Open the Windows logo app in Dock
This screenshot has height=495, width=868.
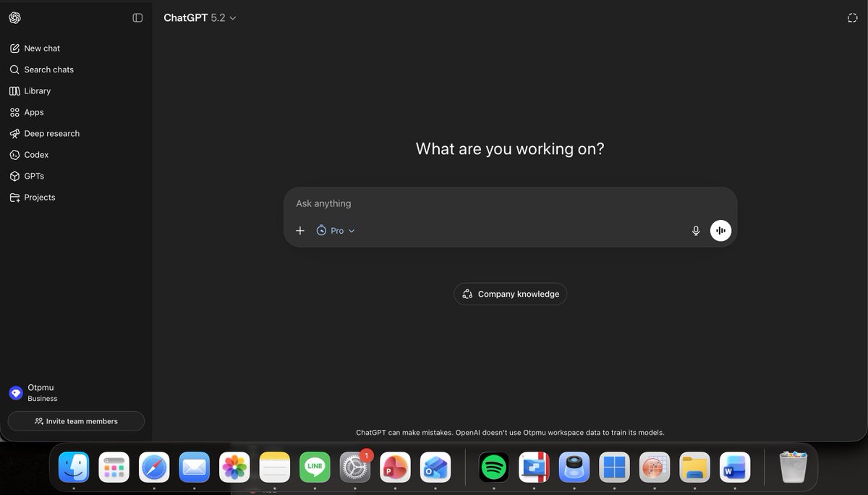coord(615,467)
